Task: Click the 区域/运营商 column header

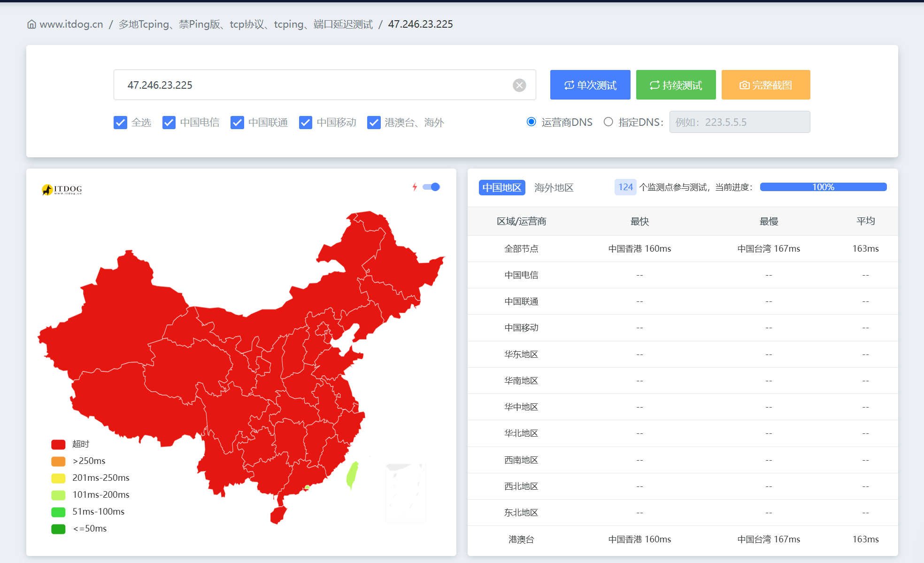Action: coord(521,221)
